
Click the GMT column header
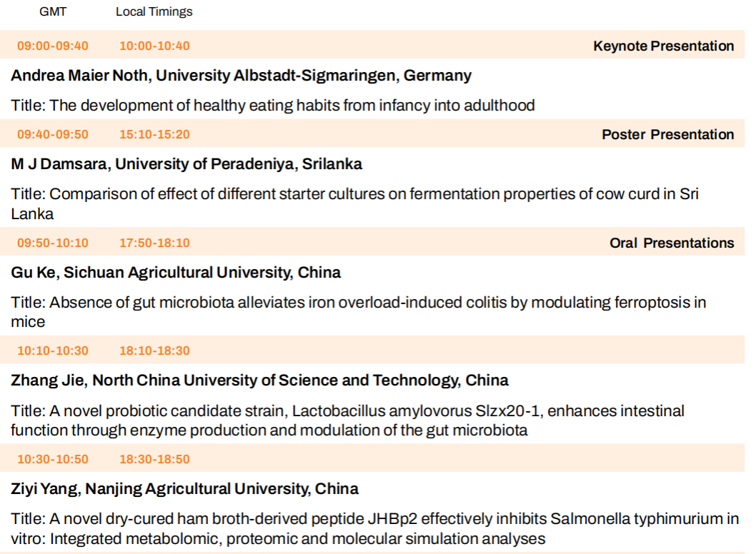[x=53, y=11]
